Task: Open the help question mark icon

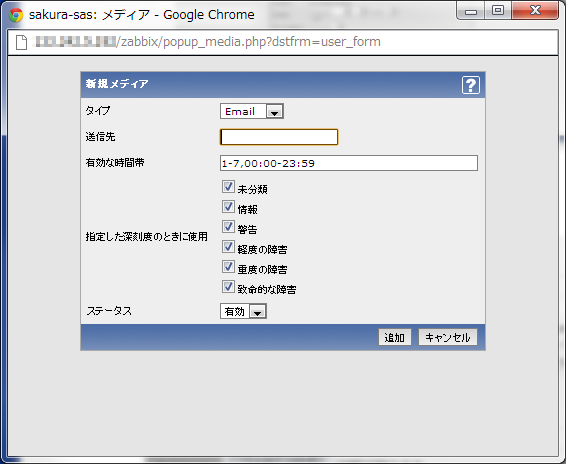Action: [471, 85]
